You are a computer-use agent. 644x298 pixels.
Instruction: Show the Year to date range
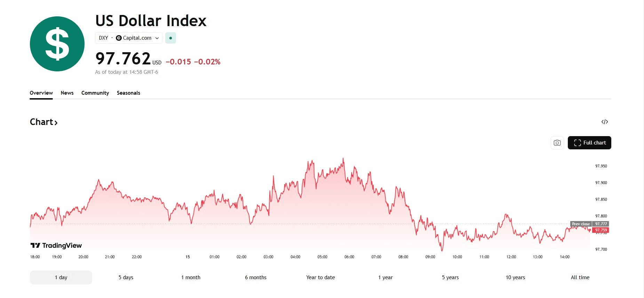coord(320,277)
